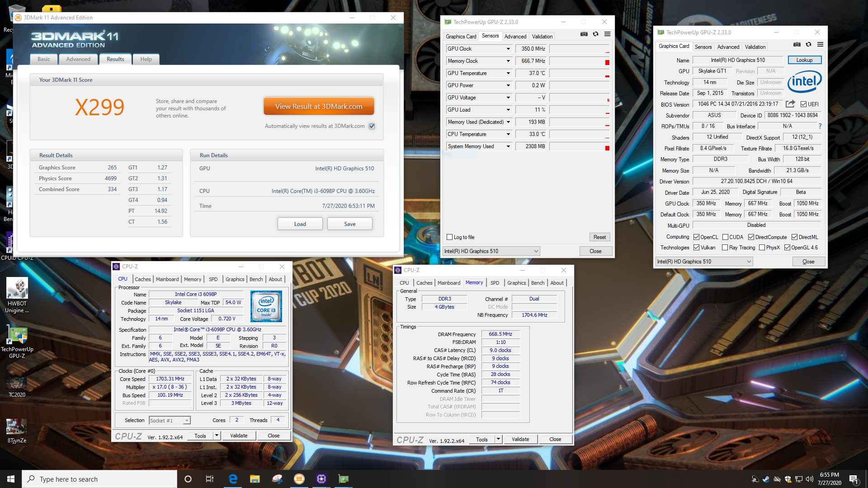Take screenshot in GPU-Z Sensors window
Image resolution: width=868 pixels, height=488 pixels.
click(x=584, y=34)
